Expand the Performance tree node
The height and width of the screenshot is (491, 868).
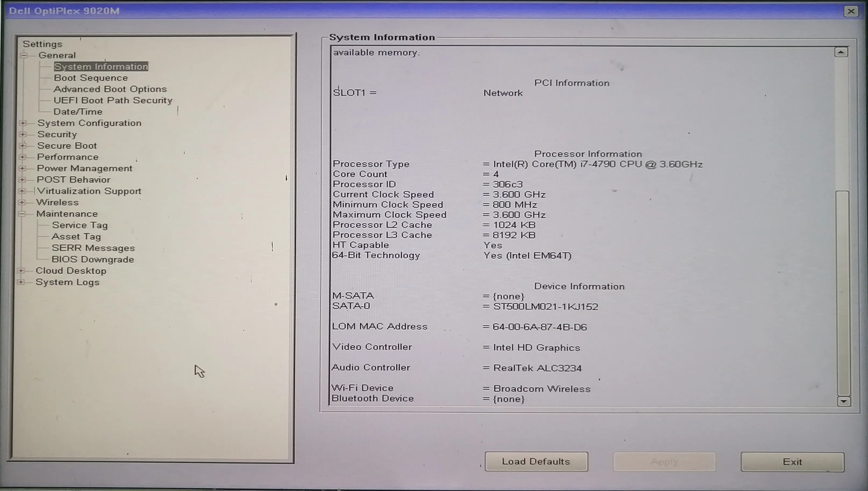coord(23,157)
